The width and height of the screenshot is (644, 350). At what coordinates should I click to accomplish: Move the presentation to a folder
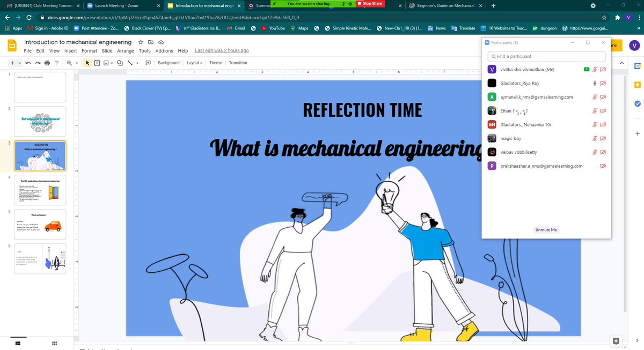coord(151,42)
